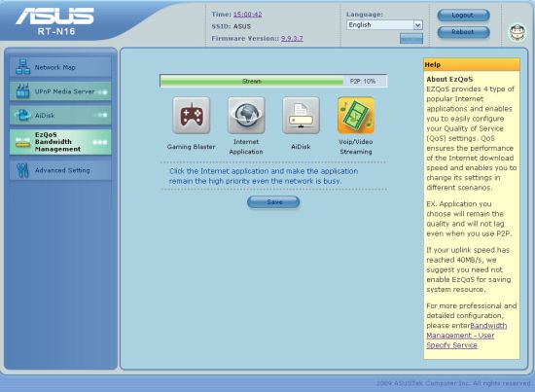
Task: Choose the Internet Application globe icon
Action: tap(246, 115)
